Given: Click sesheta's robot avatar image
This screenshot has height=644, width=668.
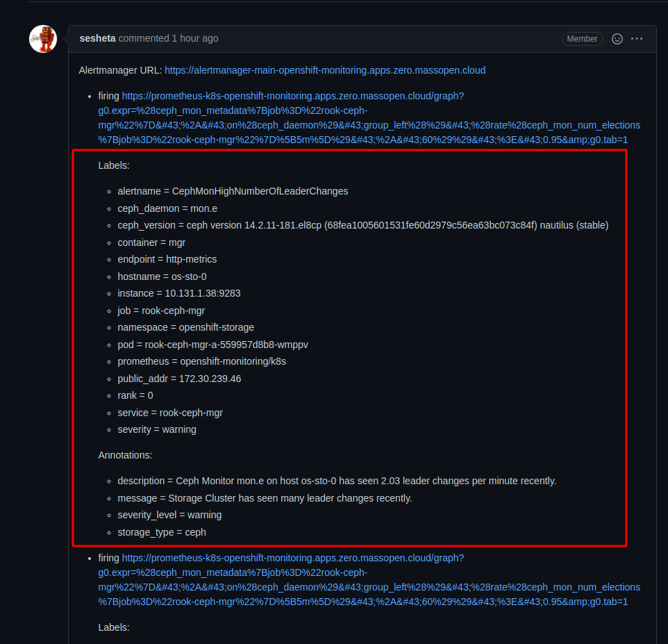Looking at the screenshot, I should click(42, 39).
